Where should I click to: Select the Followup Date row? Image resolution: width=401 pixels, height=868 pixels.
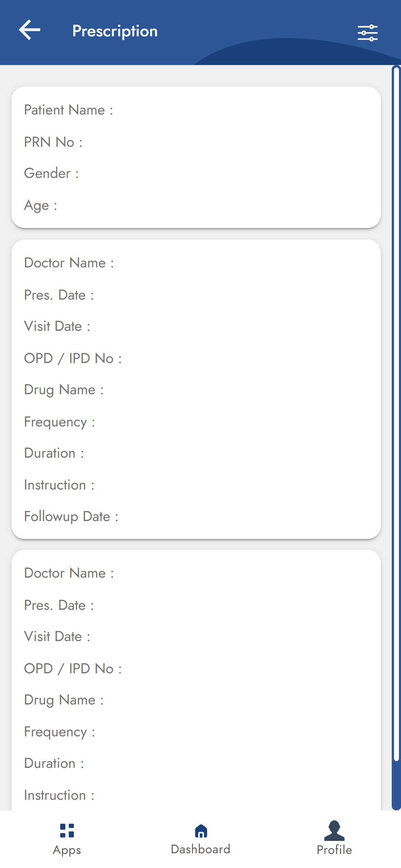pyautogui.click(x=71, y=517)
